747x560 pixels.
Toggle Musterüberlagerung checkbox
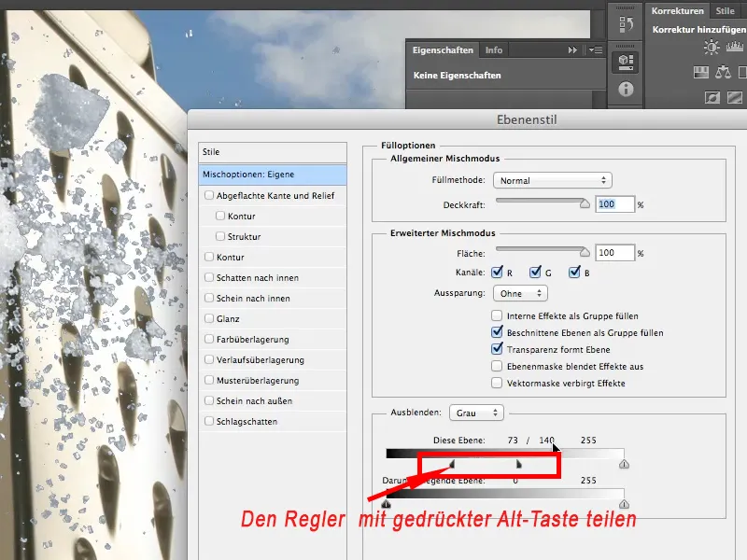[x=208, y=380]
